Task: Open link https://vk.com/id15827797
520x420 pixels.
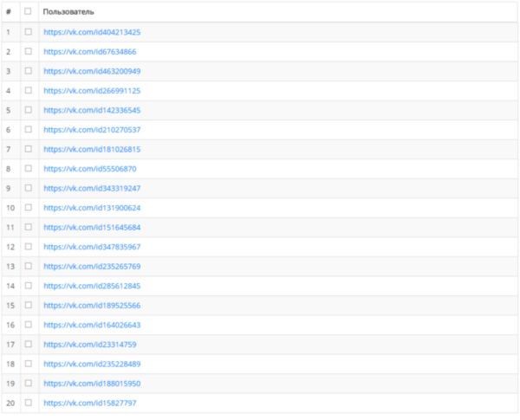Action: click(x=90, y=403)
